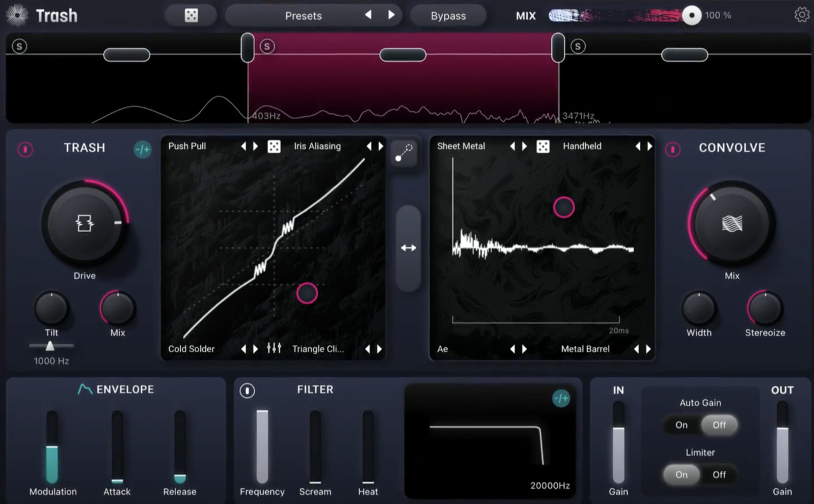Click the crossover handle at 403Hz
814x504 pixels.
(x=247, y=48)
